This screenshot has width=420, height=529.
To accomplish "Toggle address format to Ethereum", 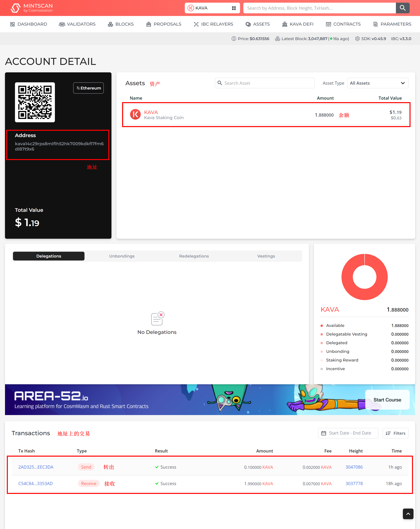I will (88, 88).
